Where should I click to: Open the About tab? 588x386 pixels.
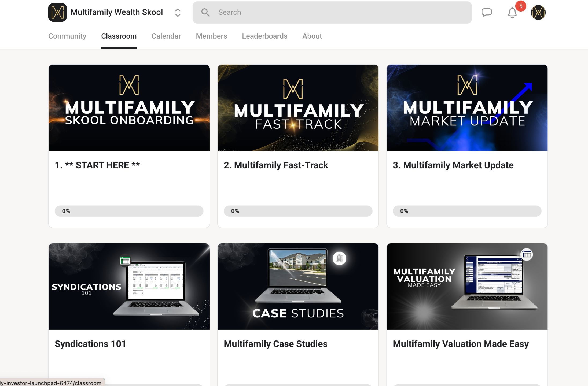(x=312, y=36)
